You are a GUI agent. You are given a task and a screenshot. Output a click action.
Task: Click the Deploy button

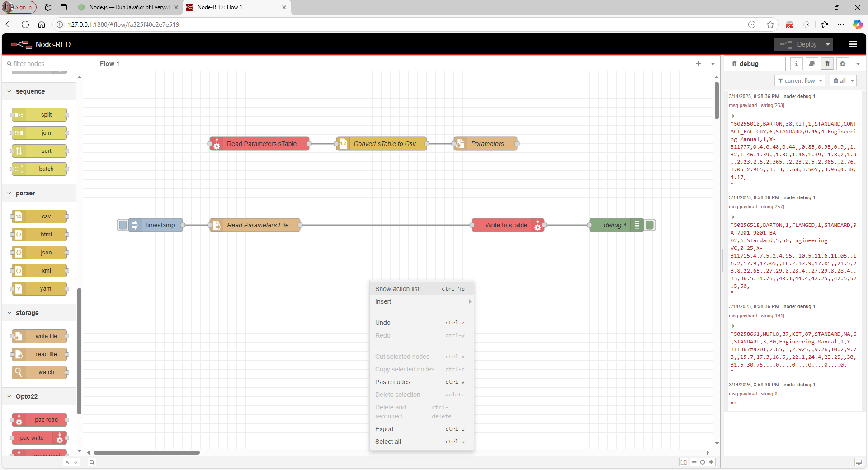click(x=799, y=44)
